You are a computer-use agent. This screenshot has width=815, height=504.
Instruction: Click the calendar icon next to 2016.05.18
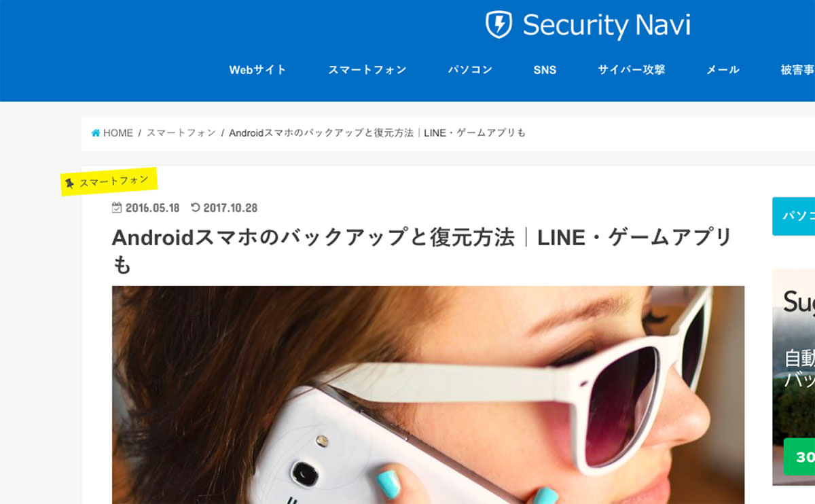click(117, 208)
